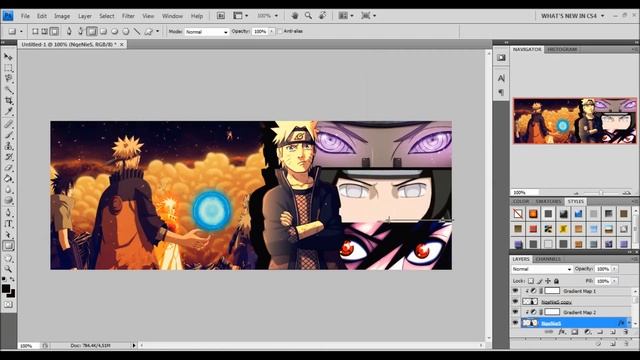This screenshot has width=640, height=360.
Task: Open the Filter menu
Action: pos(128,16)
